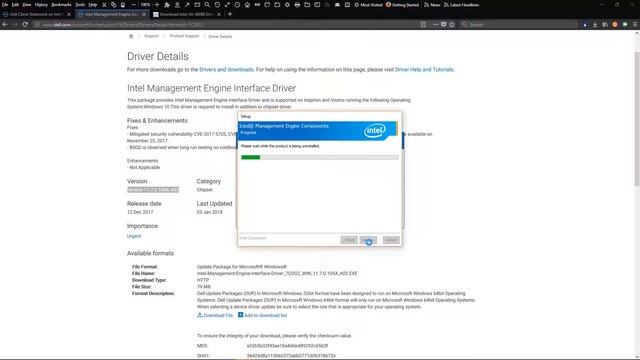This screenshot has height=360, width=640.
Task: Open the Getting Started bookmark
Action: click(x=402, y=5)
